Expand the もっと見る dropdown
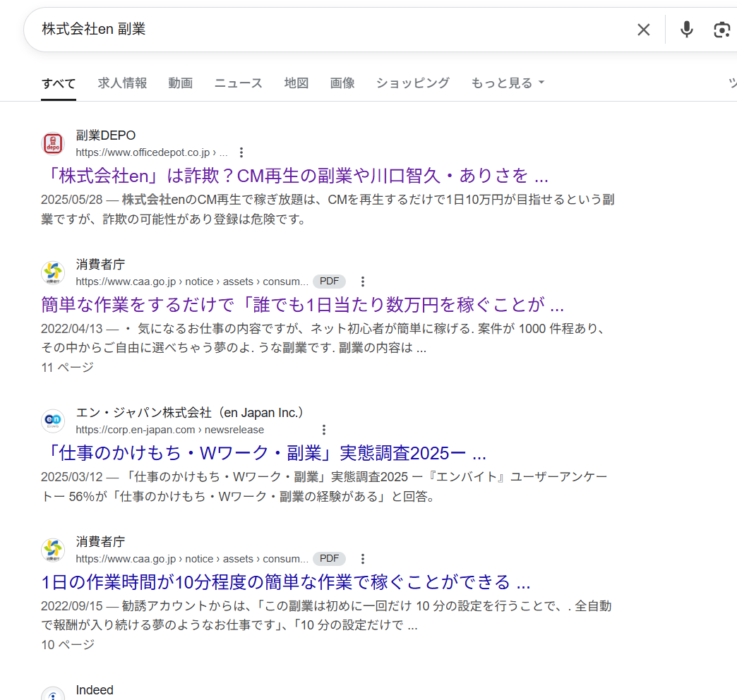This screenshot has width=737, height=700. [507, 83]
